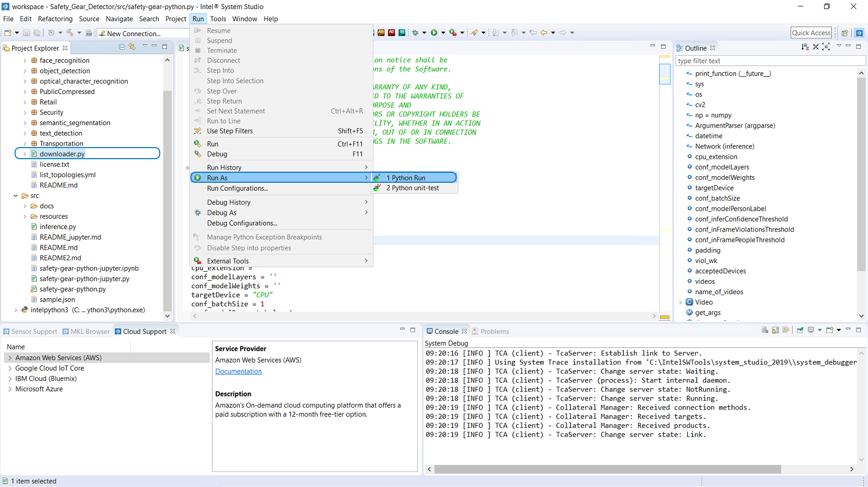Click the Open Perspective icon
The image size is (868, 487).
(x=845, y=33)
